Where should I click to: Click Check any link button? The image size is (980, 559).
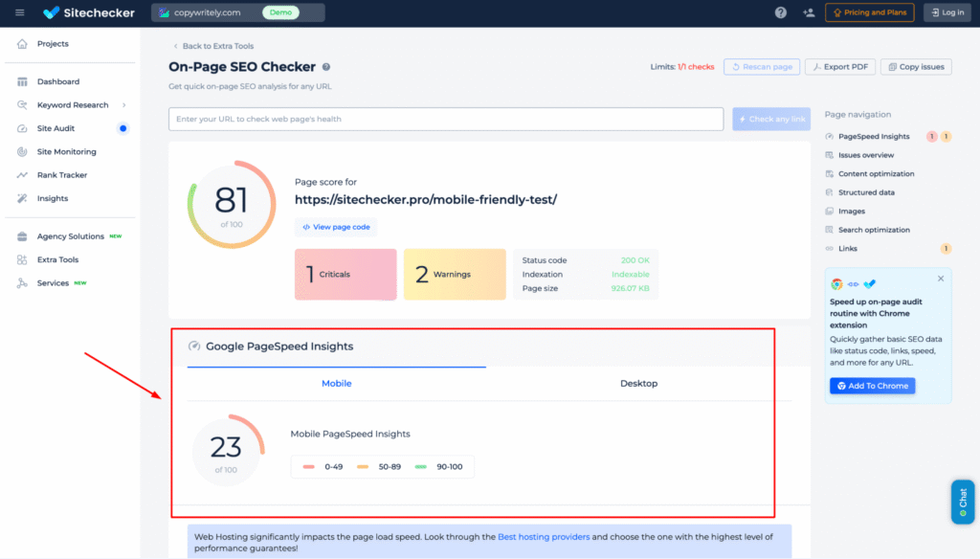click(771, 119)
